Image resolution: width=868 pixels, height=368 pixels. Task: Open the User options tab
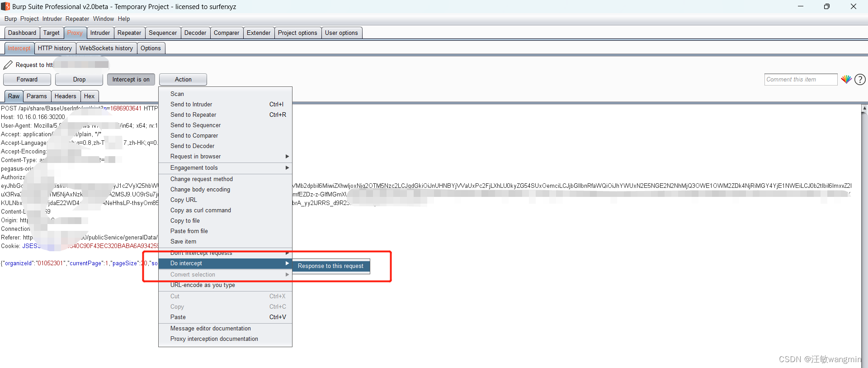[341, 33]
